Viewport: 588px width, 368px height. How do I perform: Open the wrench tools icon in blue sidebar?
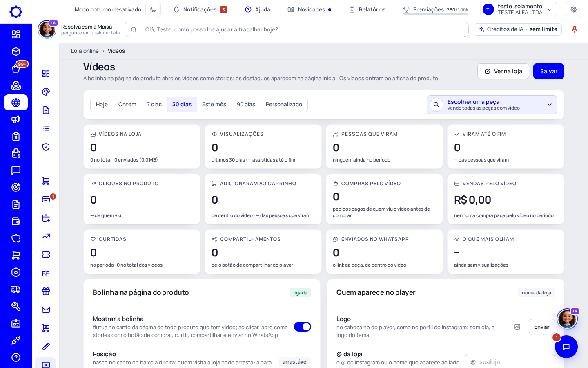click(x=16, y=306)
